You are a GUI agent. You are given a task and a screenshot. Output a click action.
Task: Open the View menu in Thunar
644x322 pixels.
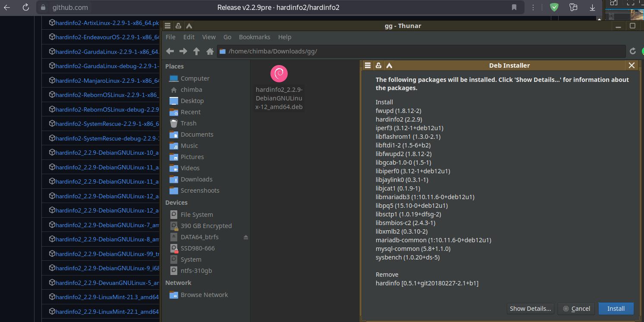(209, 37)
